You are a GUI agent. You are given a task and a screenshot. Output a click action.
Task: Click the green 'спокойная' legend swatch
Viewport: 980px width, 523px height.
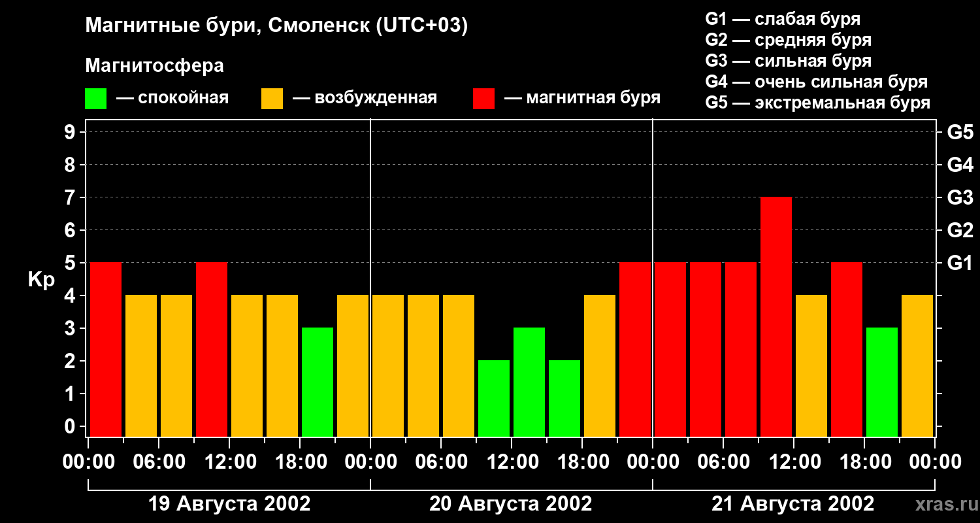[x=95, y=99]
